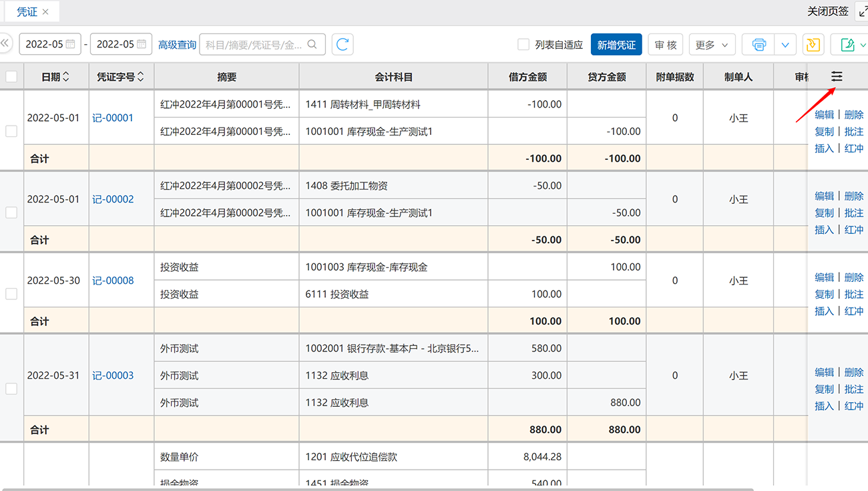Image resolution: width=868 pixels, height=491 pixels.
Task: Expand the 更多 dropdown menu
Action: [712, 45]
